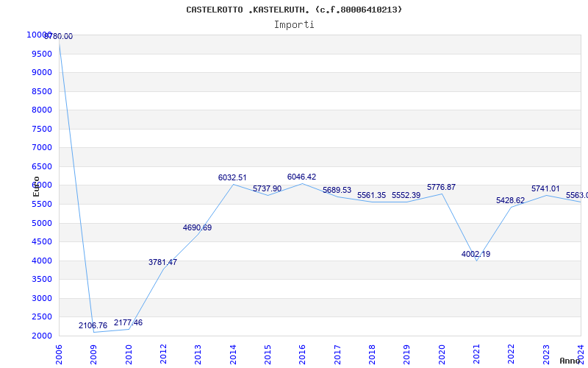Click data label 4002.19
Image resolution: width=588 pixels, height=368 pixels.
click(x=476, y=254)
